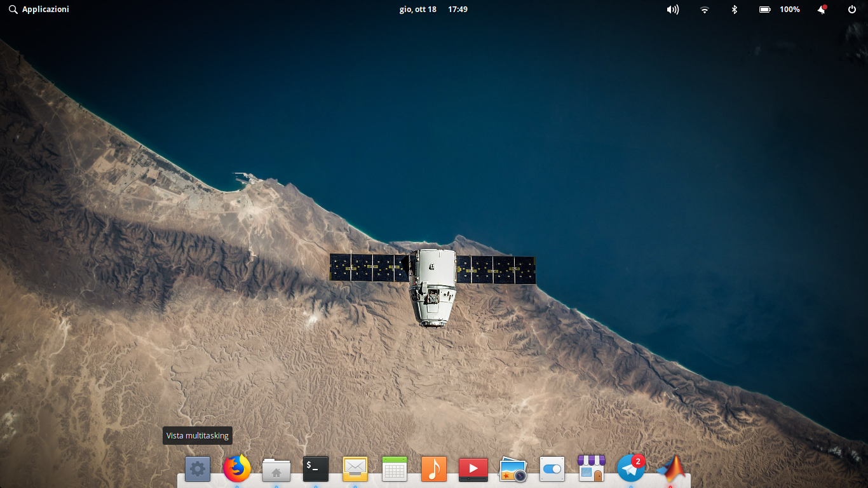Open the Mail app in dock
This screenshot has width=868, height=488.
pyautogui.click(x=355, y=469)
